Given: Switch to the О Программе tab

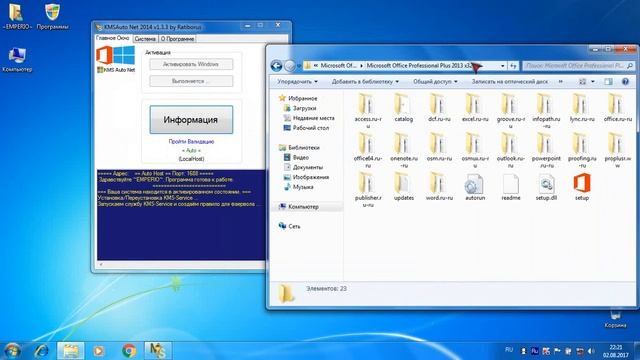Looking at the screenshot, I should tap(177, 39).
